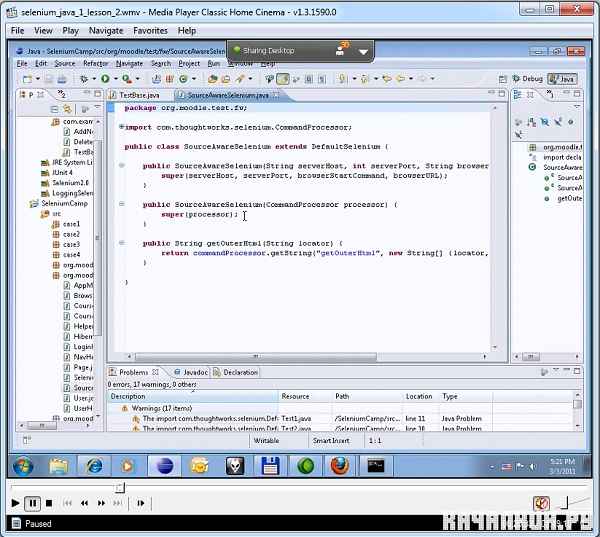Switch to the Declaration tab
This screenshot has height=537, width=600.
(236, 372)
